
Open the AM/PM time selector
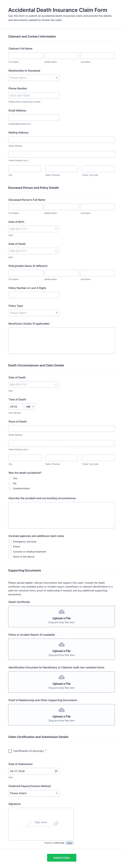click(x=30, y=407)
